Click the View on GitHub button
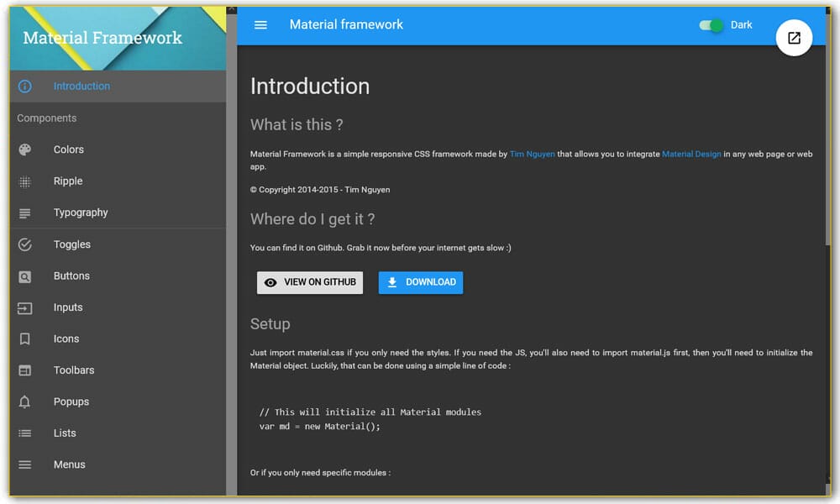Image resolution: width=840 pixels, height=504 pixels. pyautogui.click(x=310, y=282)
